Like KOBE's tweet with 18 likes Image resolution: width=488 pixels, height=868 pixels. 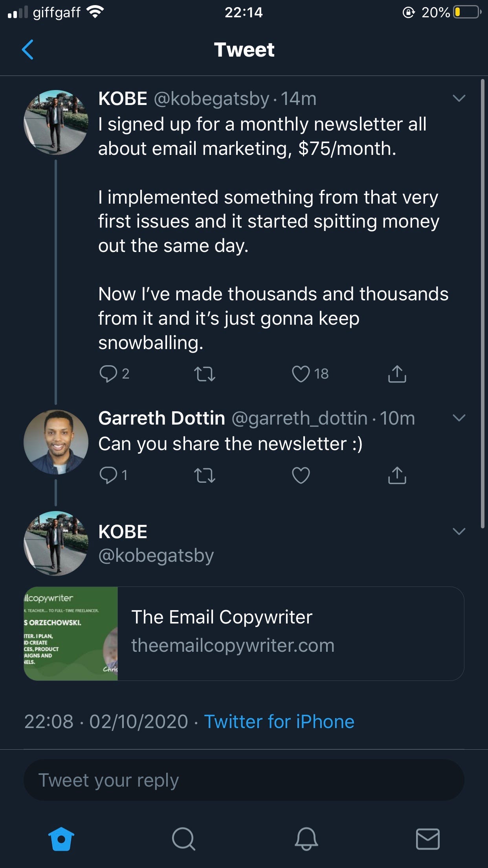(x=301, y=374)
